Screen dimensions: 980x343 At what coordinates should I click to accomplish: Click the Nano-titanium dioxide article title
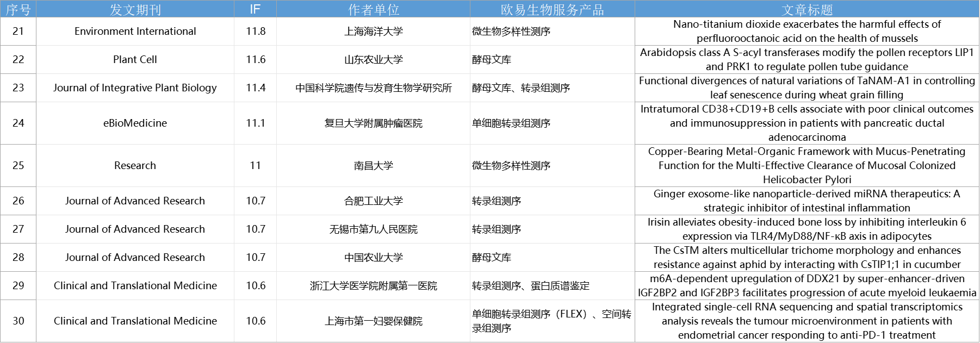[807, 32]
